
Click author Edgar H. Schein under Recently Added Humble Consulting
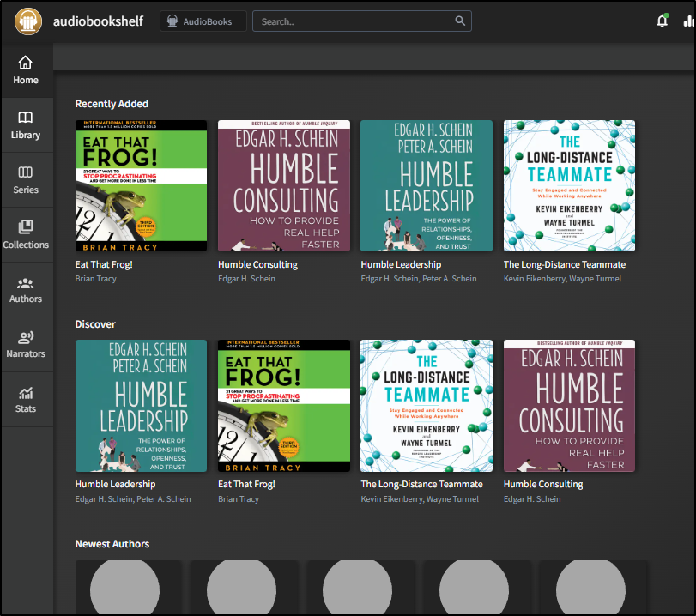(x=247, y=279)
